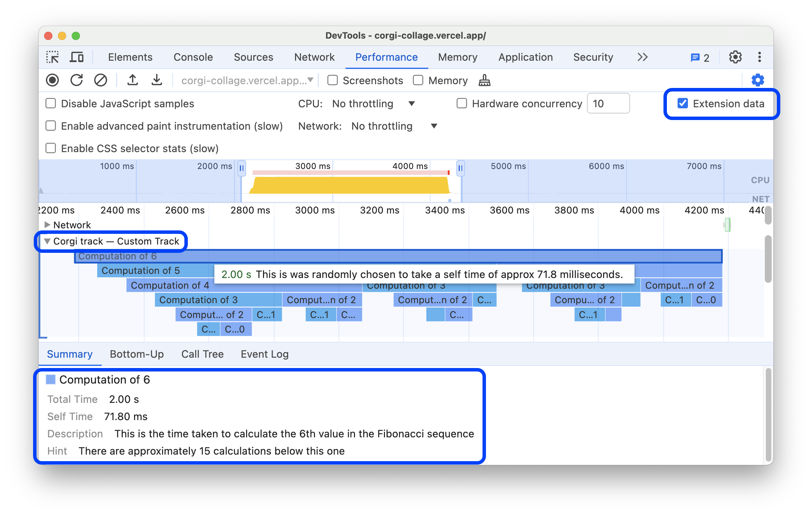Click the performance settings gear icon
812x516 pixels.
click(x=758, y=80)
